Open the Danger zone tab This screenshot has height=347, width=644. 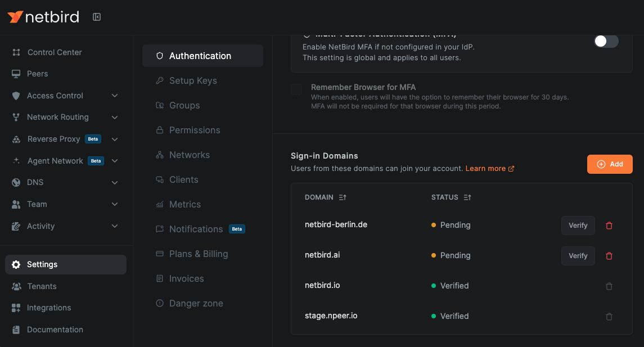pos(202,304)
